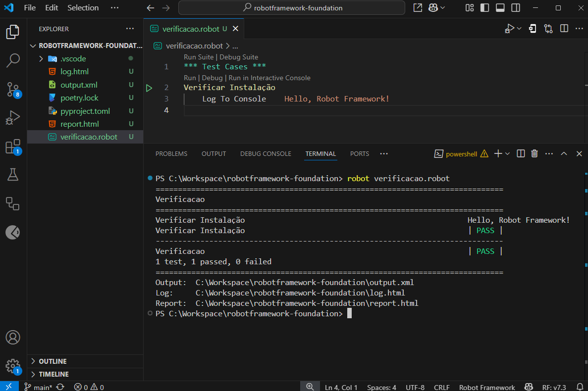Open the Source Control view
The image size is (588, 391).
(x=13, y=90)
